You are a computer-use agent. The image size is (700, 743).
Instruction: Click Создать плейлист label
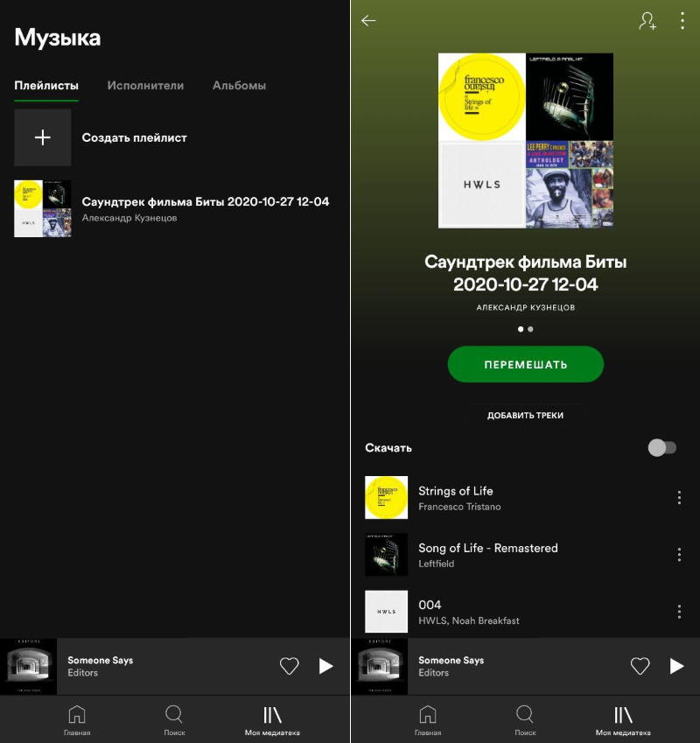[x=135, y=137]
